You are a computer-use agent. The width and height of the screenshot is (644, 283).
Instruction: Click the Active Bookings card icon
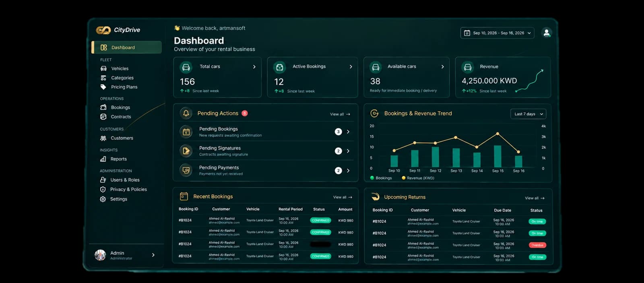point(280,67)
